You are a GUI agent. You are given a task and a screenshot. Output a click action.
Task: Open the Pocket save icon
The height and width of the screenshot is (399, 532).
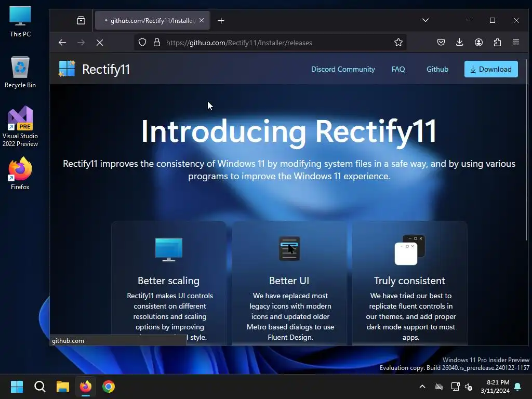pyautogui.click(x=441, y=43)
